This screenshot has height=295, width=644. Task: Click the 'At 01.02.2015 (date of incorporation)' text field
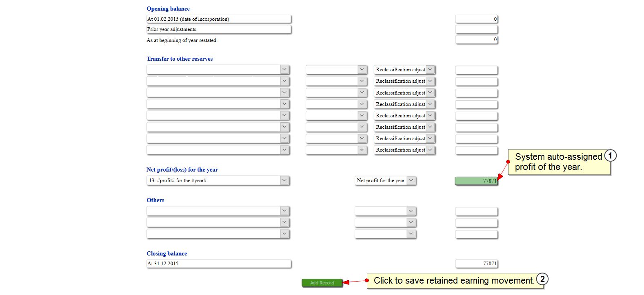pos(219,19)
